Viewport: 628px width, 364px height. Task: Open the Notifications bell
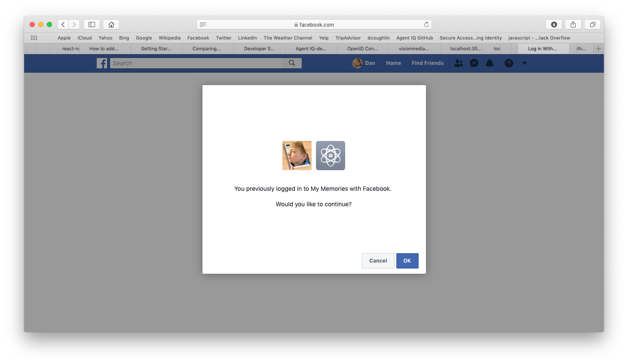pyautogui.click(x=490, y=63)
